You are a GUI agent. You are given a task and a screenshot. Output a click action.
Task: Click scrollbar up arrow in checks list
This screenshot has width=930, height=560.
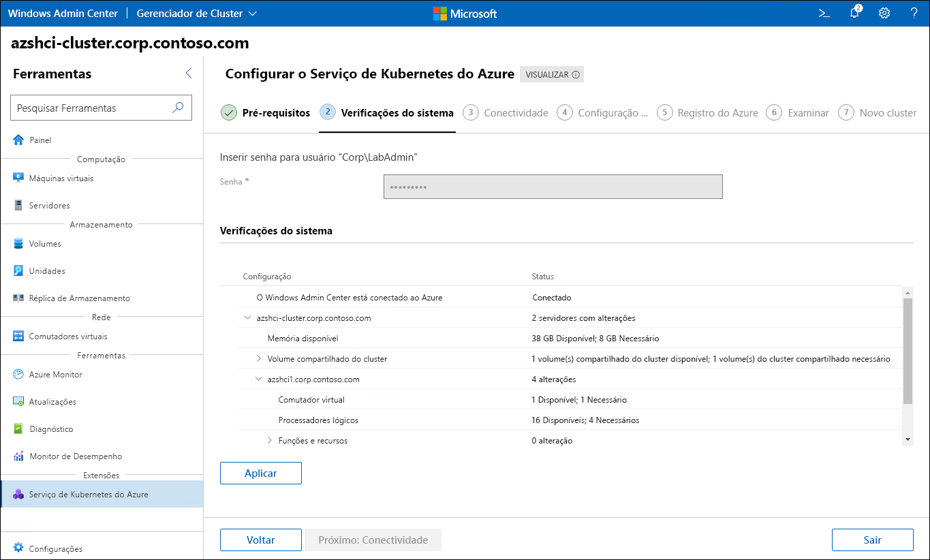(x=908, y=292)
